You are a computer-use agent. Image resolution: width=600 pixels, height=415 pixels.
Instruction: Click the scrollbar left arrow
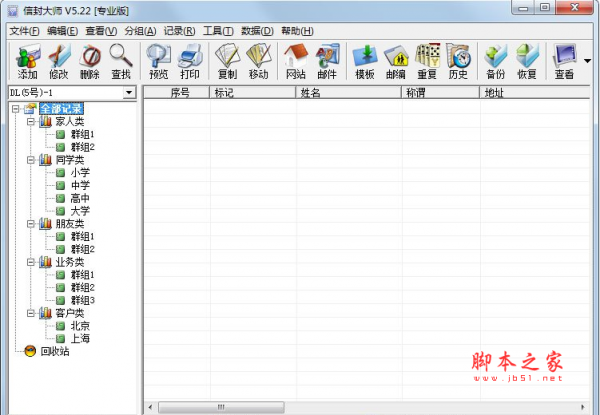pyautogui.click(x=150, y=407)
